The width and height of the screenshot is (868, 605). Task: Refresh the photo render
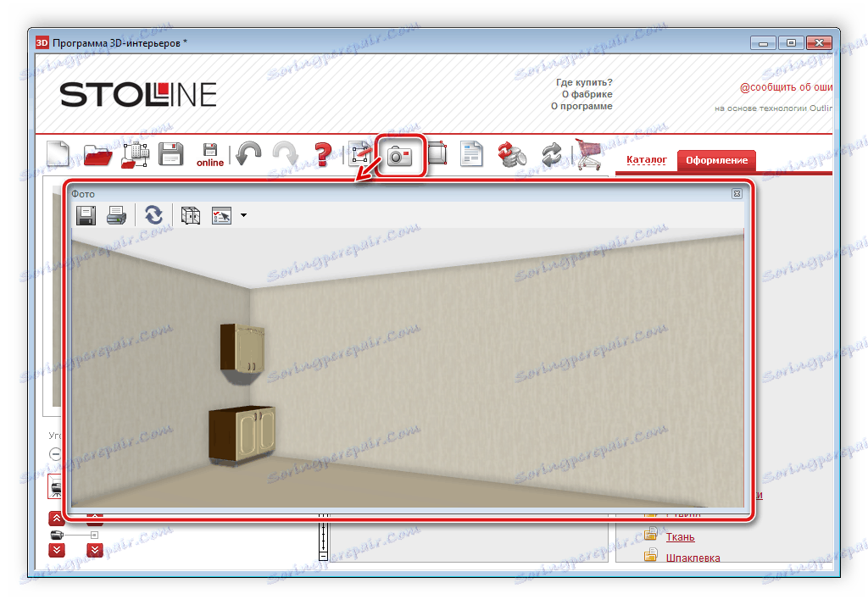coord(153,214)
